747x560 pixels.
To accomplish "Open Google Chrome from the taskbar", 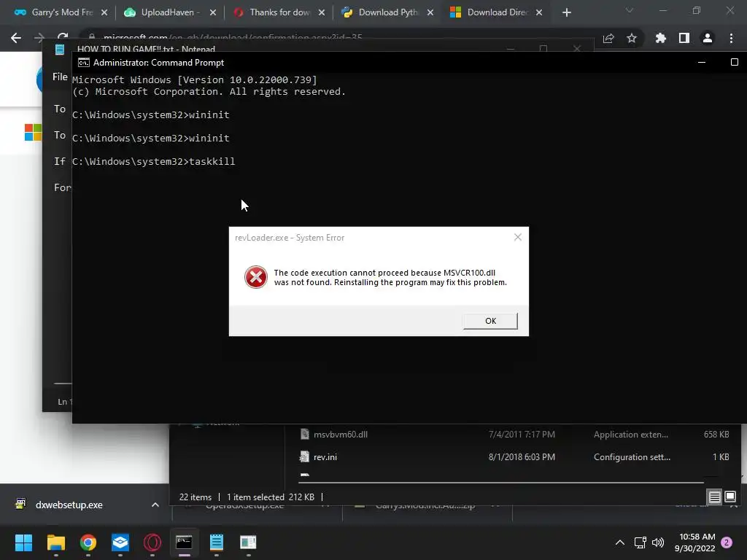I will (x=88, y=542).
